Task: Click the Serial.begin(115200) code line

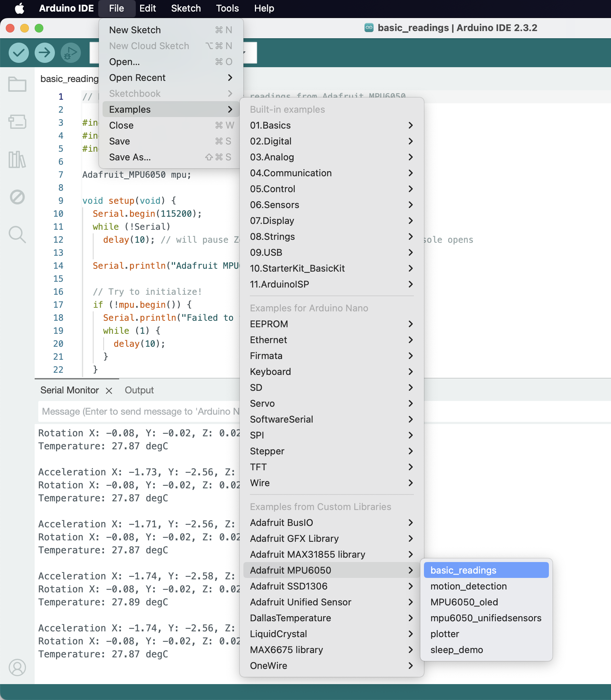Action: (147, 214)
